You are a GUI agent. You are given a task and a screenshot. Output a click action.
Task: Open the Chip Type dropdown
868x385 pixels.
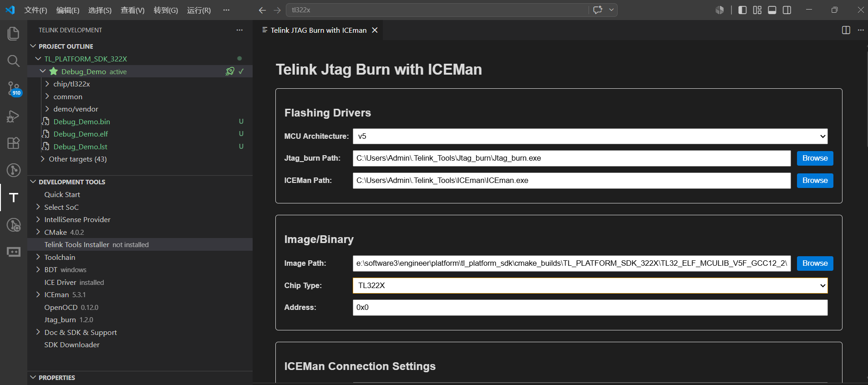click(x=590, y=285)
